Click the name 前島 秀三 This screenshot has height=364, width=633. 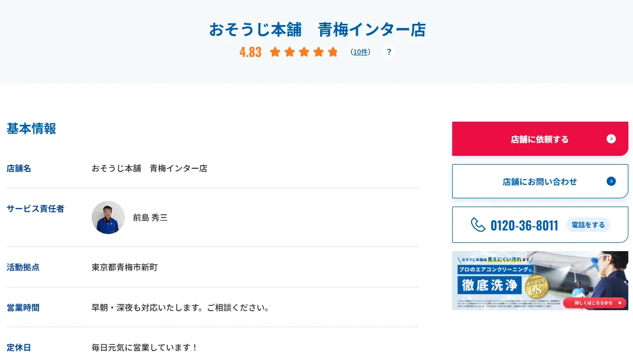[150, 217]
